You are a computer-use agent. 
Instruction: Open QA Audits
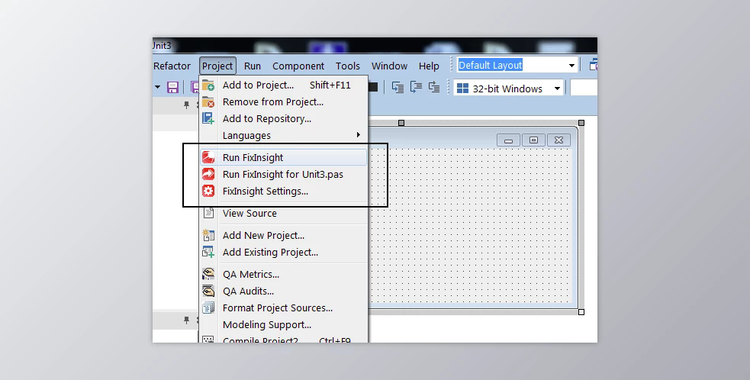pos(284,291)
